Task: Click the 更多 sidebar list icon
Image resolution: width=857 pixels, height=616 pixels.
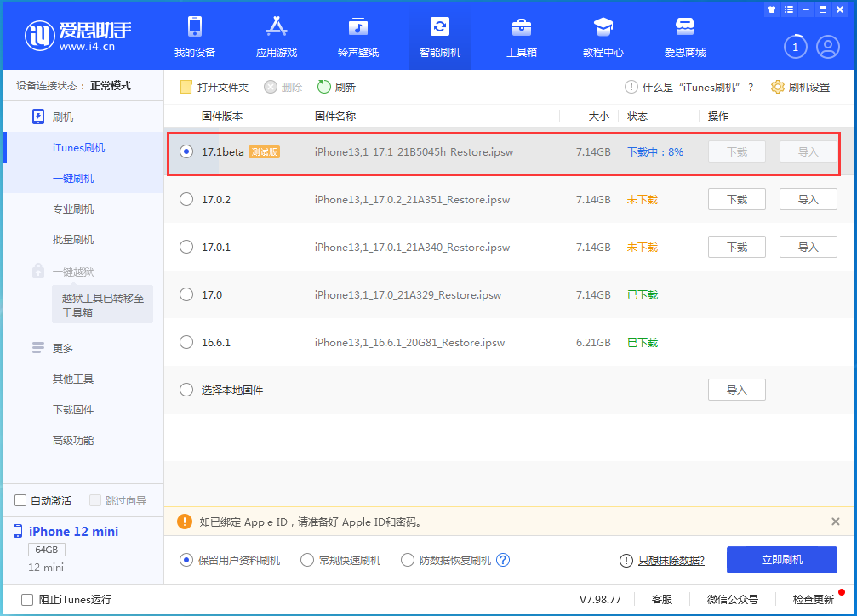Action: click(x=38, y=348)
